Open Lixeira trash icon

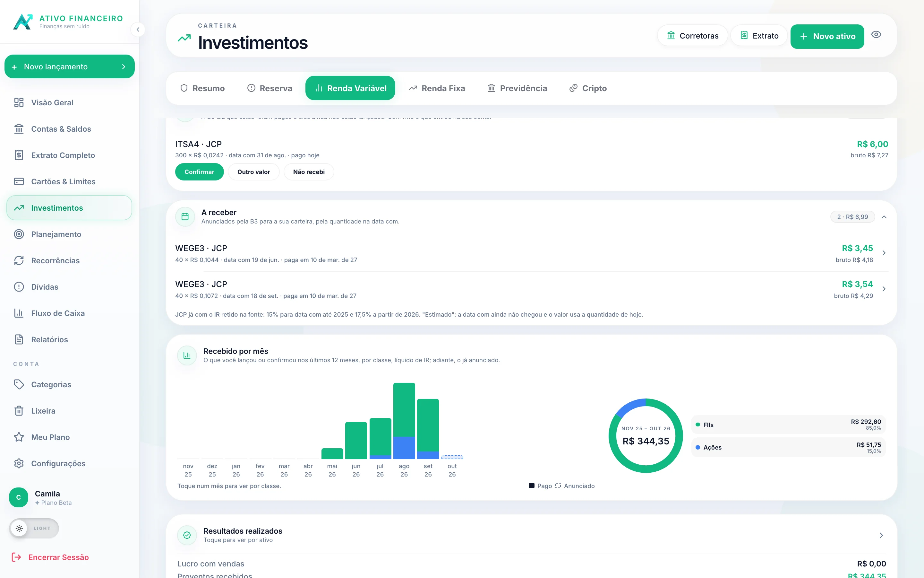click(19, 411)
